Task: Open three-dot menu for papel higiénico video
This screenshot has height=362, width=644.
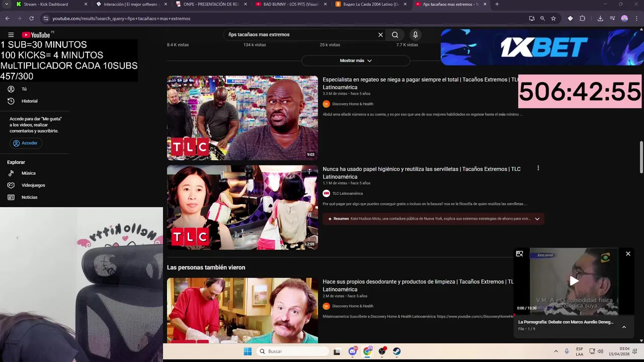Action: pyautogui.click(x=538, y=168)
